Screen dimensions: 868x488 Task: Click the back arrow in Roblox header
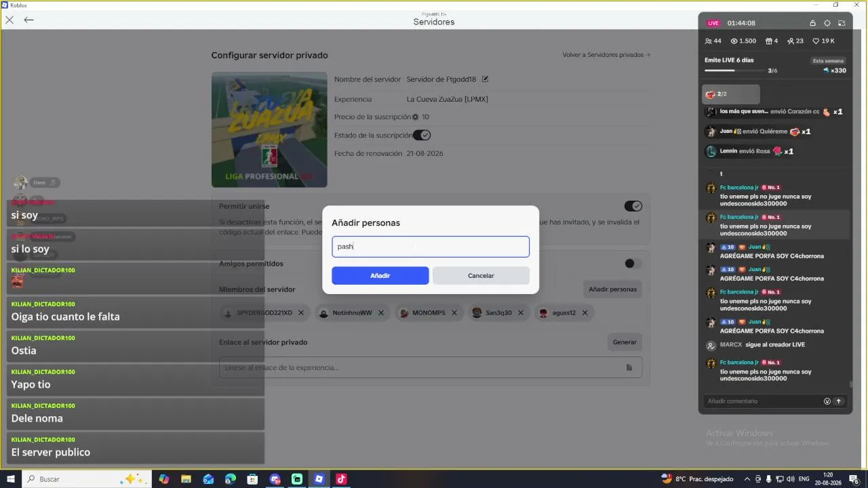coord(28,20)
